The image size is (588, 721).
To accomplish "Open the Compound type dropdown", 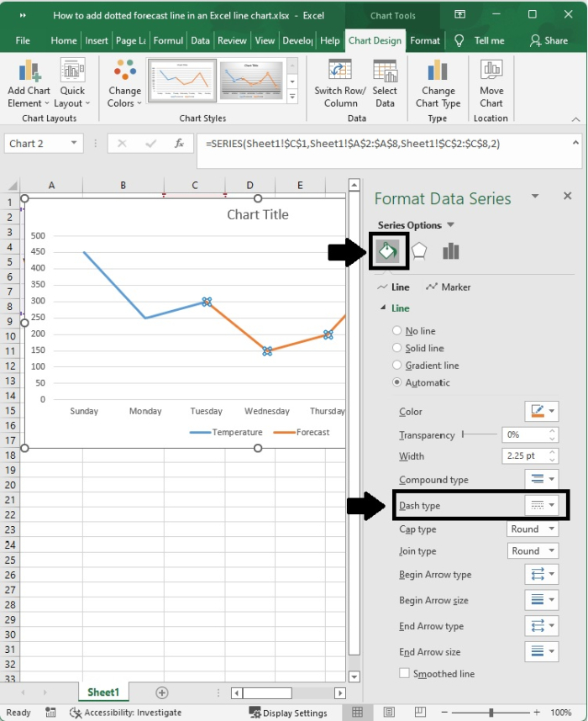I will (542, 479).
